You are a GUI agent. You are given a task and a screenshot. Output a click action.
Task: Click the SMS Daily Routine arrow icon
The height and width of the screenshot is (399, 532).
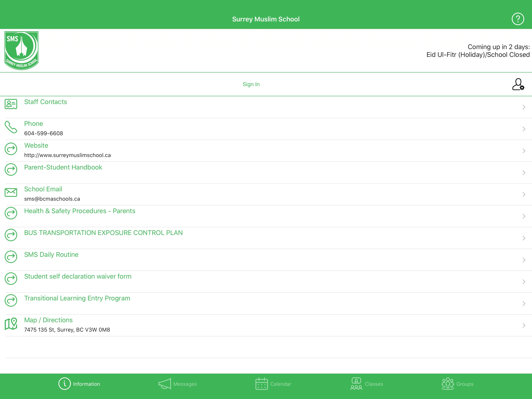pyautogui.click(x=11, y=257)
